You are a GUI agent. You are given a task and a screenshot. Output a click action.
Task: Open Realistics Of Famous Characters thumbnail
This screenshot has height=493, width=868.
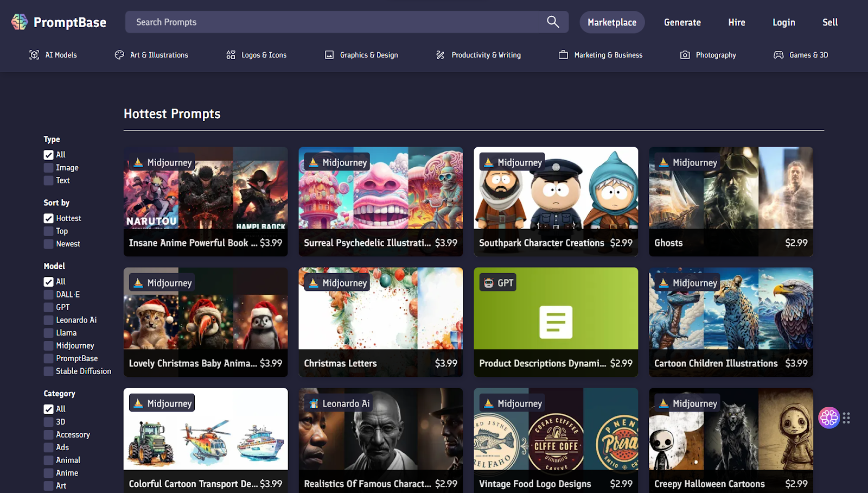381,429
